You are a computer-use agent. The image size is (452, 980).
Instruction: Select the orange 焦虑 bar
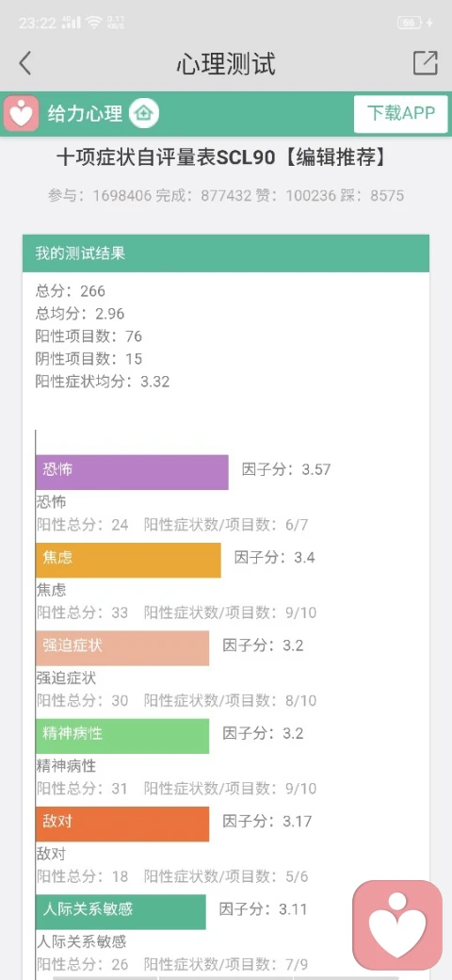click(128, 560)
